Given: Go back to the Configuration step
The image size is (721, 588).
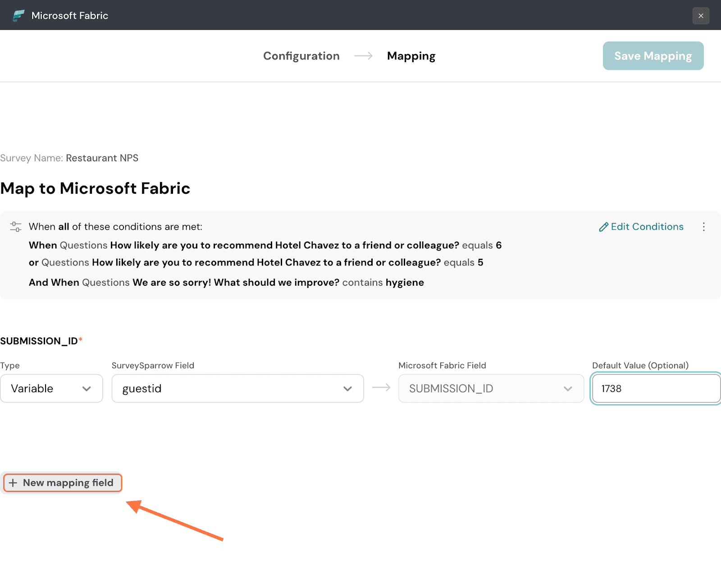Looking at the screenshot, I should pos(301,56).
